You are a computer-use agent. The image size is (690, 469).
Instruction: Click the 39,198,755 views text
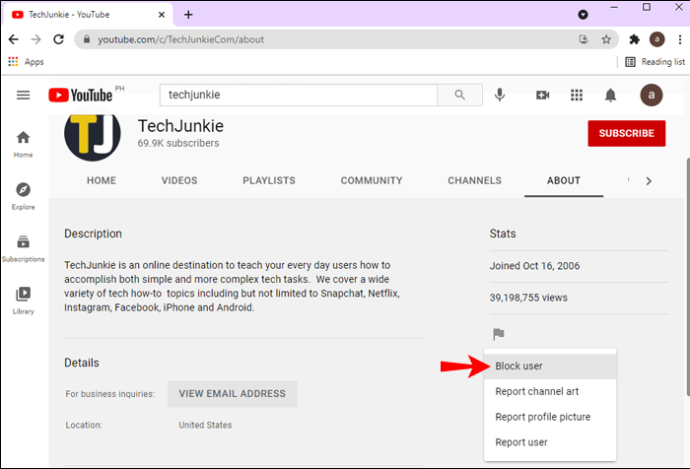click(529, 298)
